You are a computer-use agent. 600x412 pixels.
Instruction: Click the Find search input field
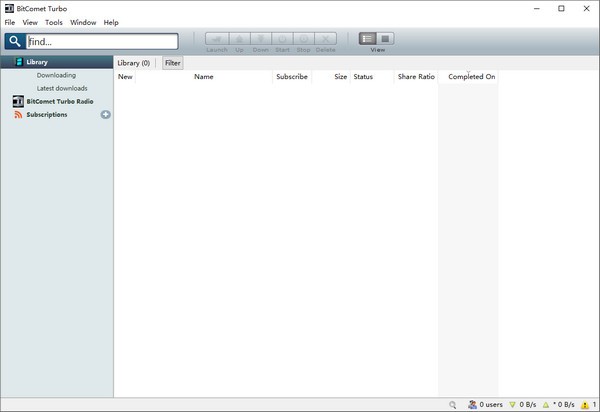tap(102, 42)
